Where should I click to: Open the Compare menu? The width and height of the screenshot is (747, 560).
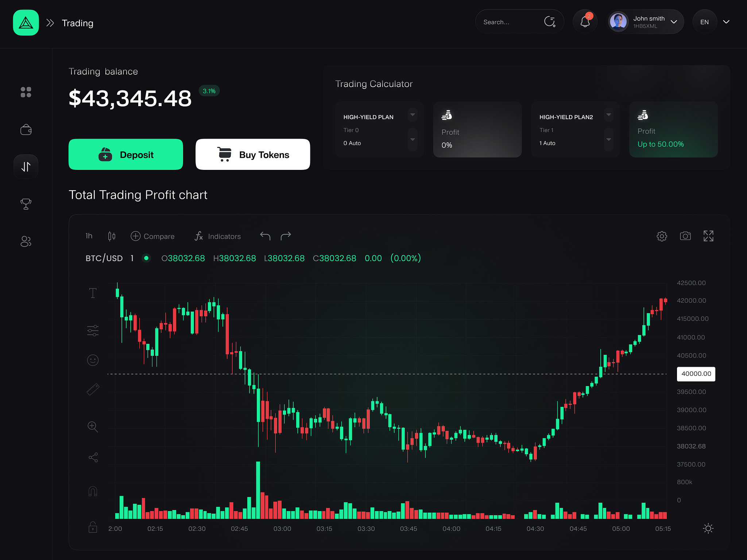[152, 236]
